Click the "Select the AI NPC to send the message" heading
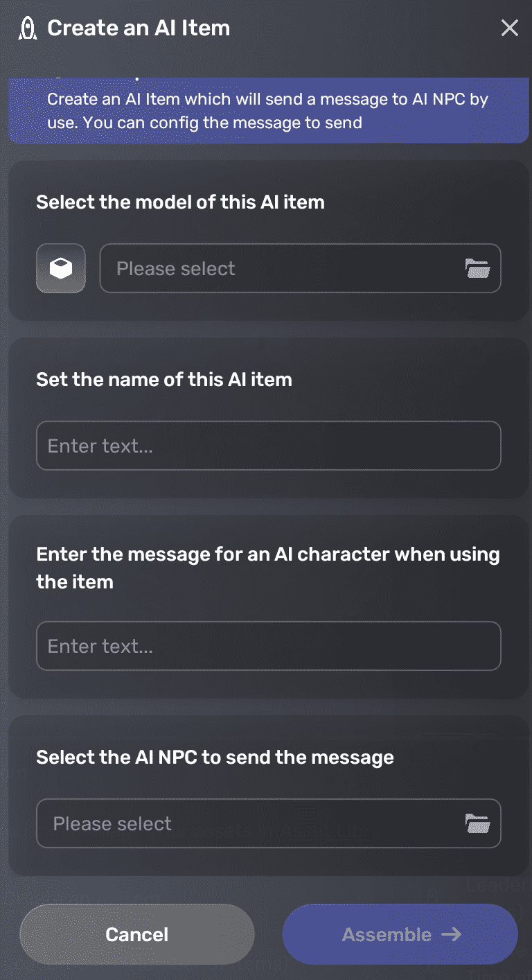This screenshot has width=532, height=980. tap(215, 758)
